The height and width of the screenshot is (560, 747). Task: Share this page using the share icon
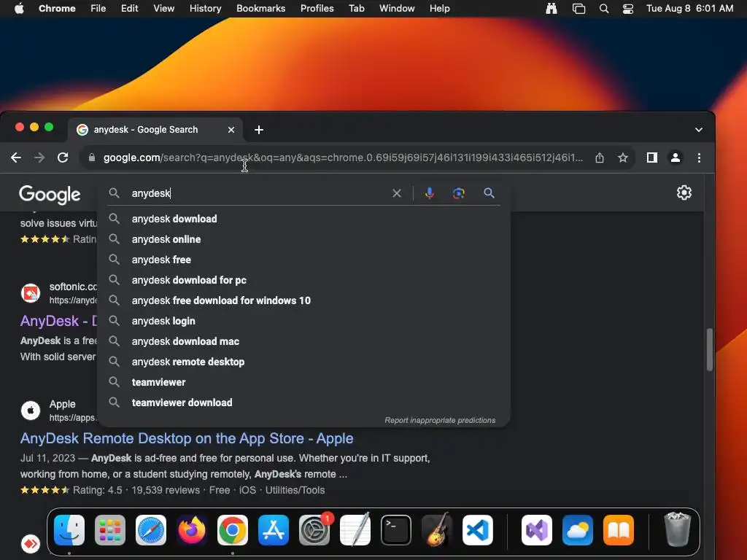600,157
